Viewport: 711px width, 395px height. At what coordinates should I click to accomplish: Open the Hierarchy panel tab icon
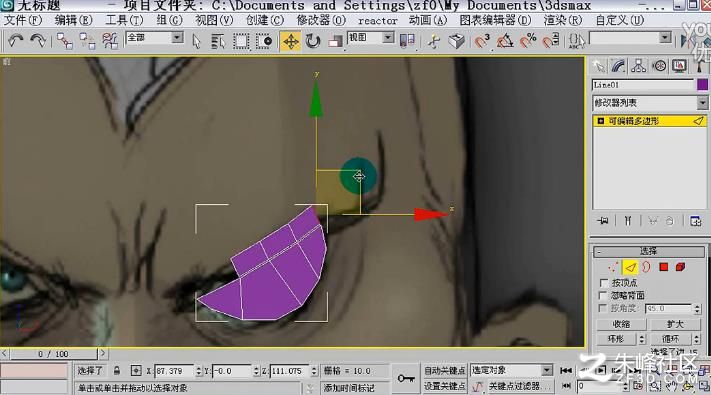638,66
